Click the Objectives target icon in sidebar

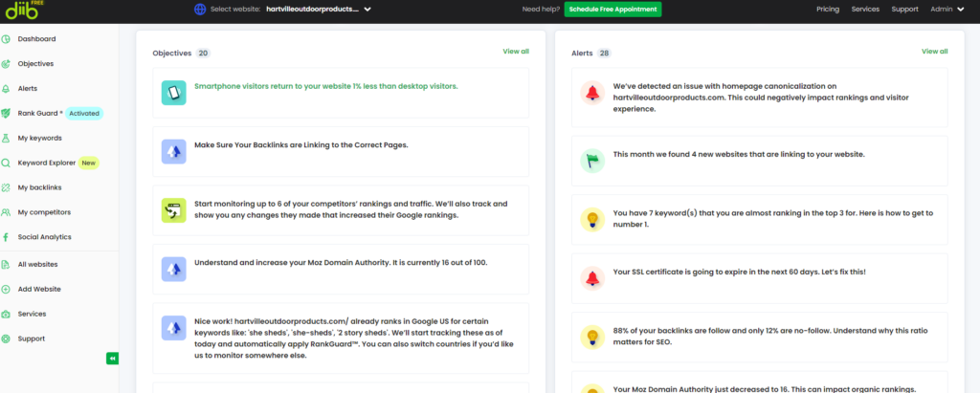(6, 64)
